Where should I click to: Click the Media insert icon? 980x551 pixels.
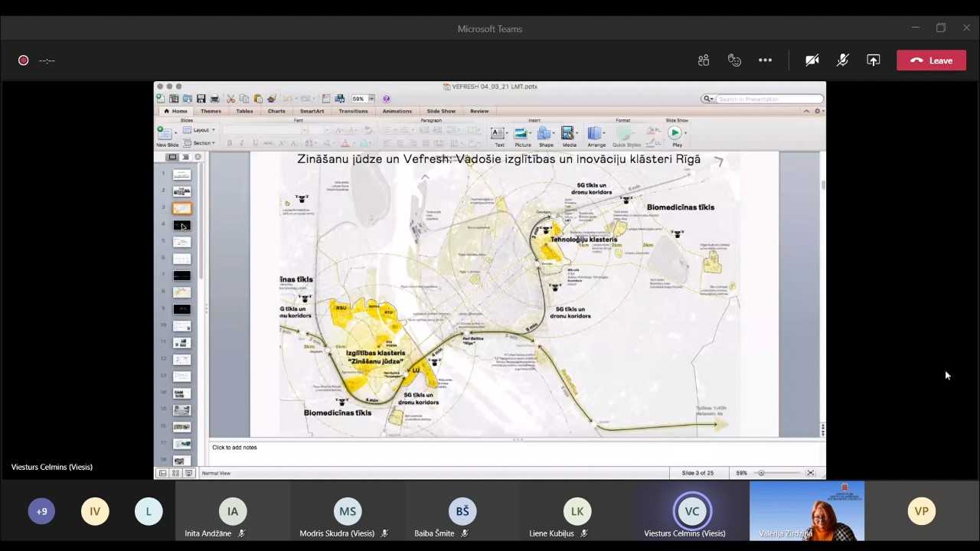coord(569,135)
